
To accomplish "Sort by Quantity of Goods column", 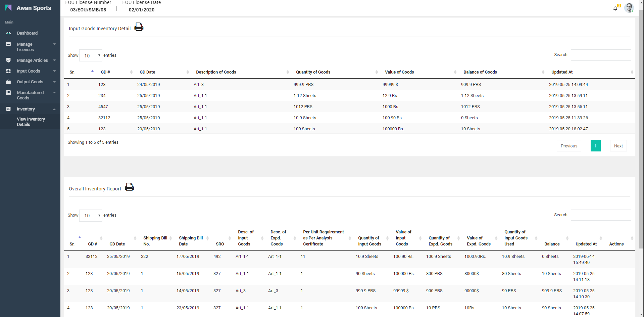I will [x=336, y=72].
